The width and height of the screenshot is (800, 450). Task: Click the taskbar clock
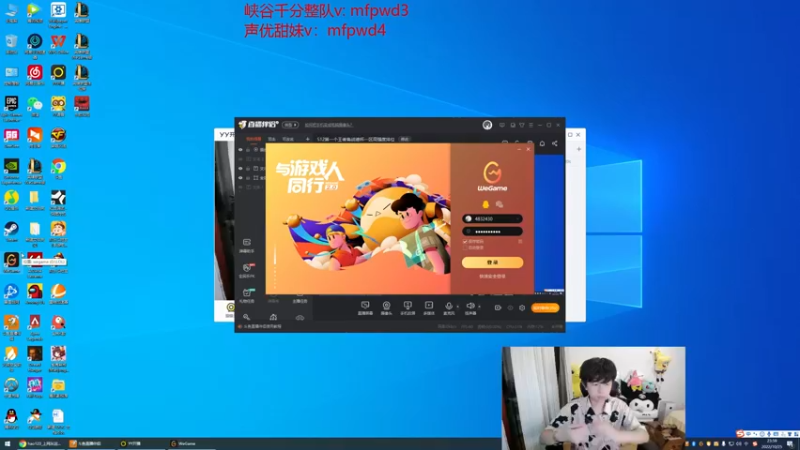tap(772, 444)
